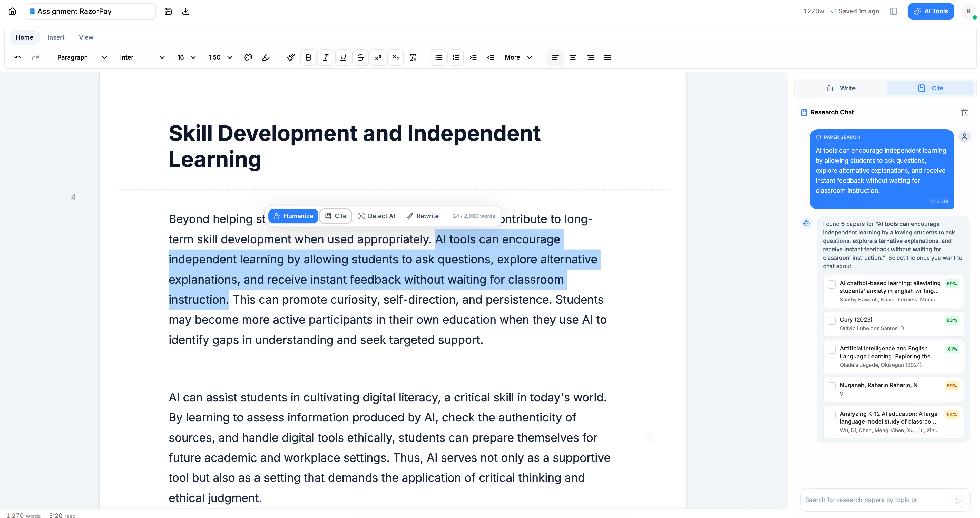Expand the More formatting dropdown

[518, 57]
